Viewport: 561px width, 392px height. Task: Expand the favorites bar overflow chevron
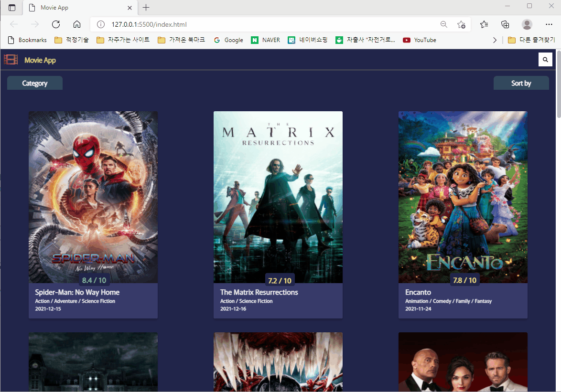[x=495, y=40]
